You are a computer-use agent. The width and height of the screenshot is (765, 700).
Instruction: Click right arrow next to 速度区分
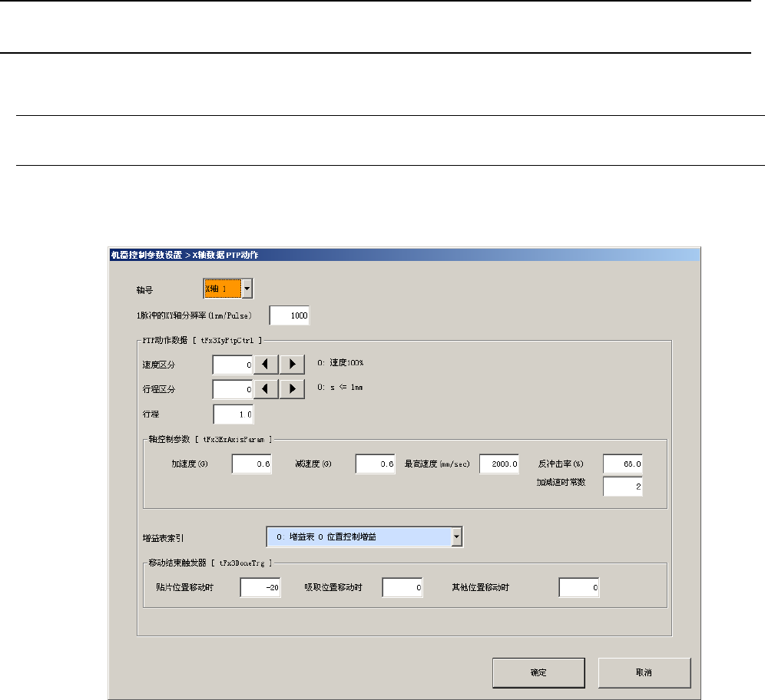[292, 365]
